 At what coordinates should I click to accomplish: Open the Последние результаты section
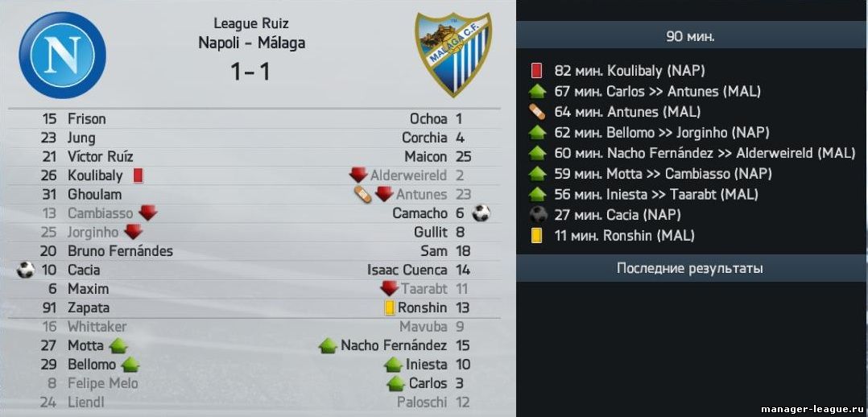tap(691, 269)
